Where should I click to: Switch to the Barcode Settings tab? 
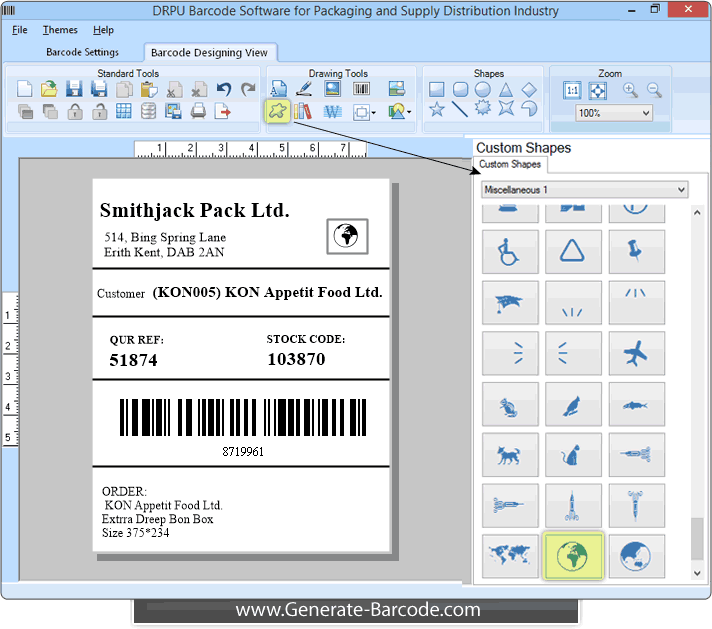pos(82,52)
